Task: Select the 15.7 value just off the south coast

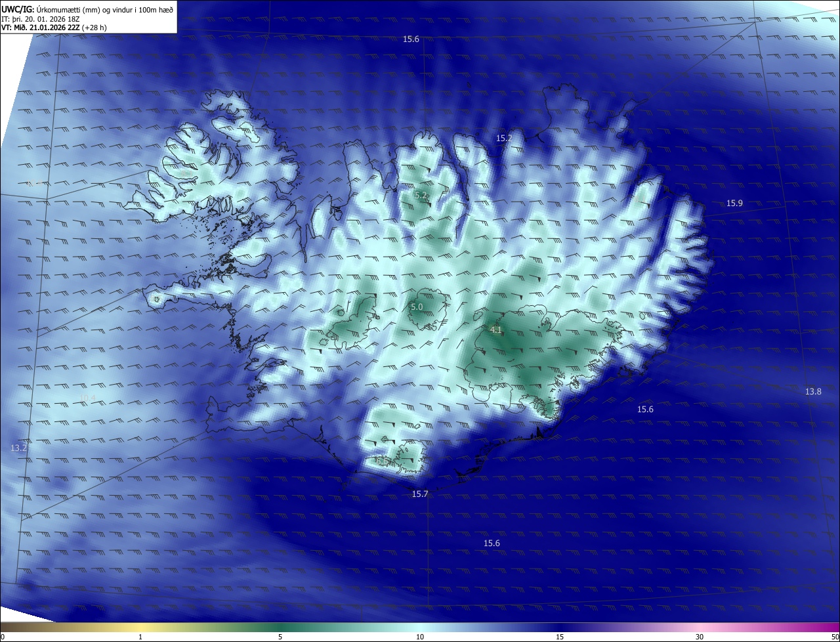Action: click(x=420, y=494)
